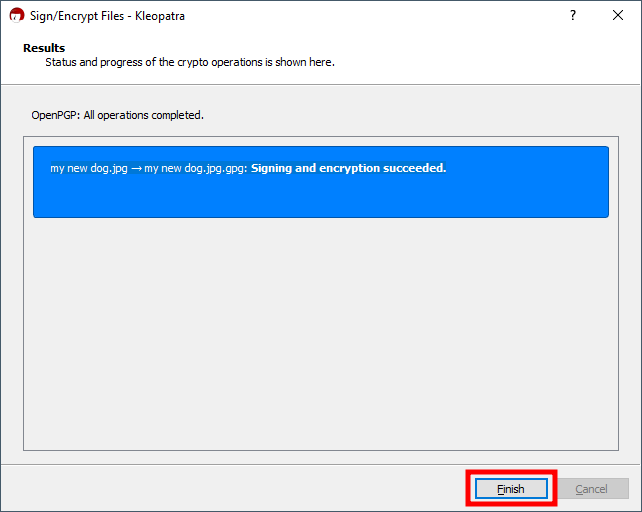Select the blue signing result entry

point(320,182)
